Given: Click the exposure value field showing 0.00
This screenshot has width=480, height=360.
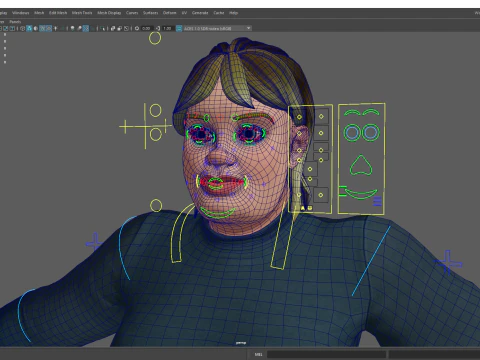Looking at the screenshot, I should tap(147, 28).
